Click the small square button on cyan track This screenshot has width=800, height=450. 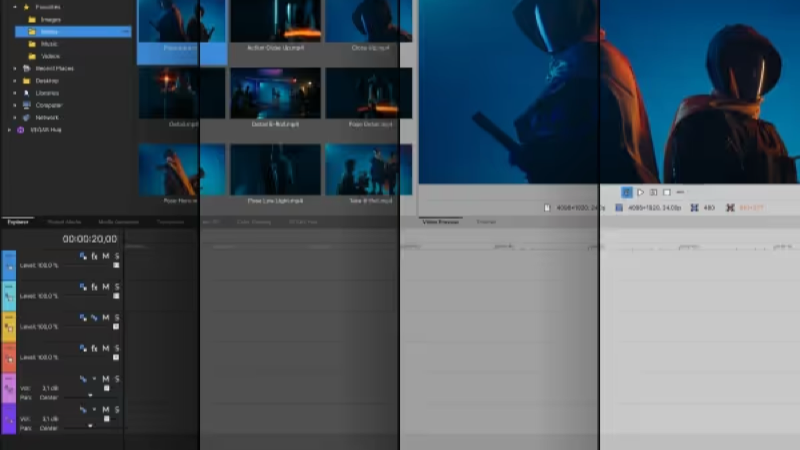116,296
